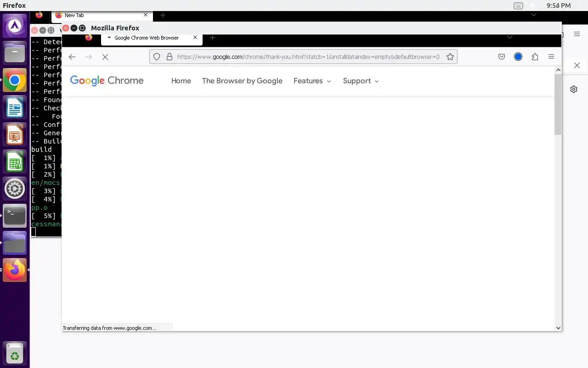Viewport: 588px width, 368px height.
Task: Click the Google Chrome logo
Action: point(107,80)
